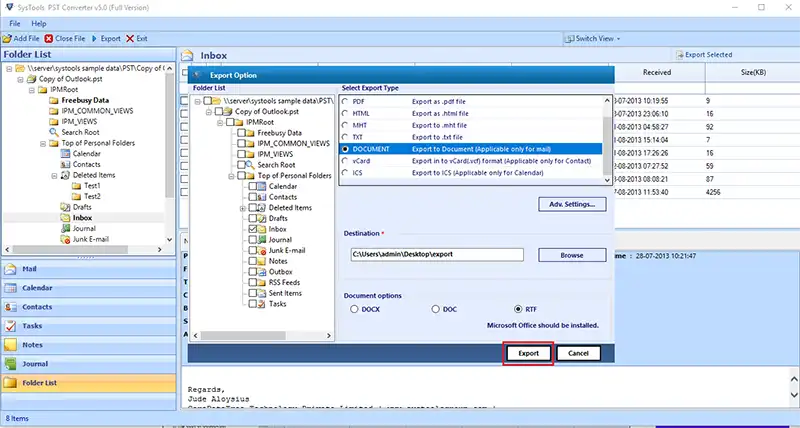Open the File menu
Viewport: 800px width, 428px height.
coord(15,23)
